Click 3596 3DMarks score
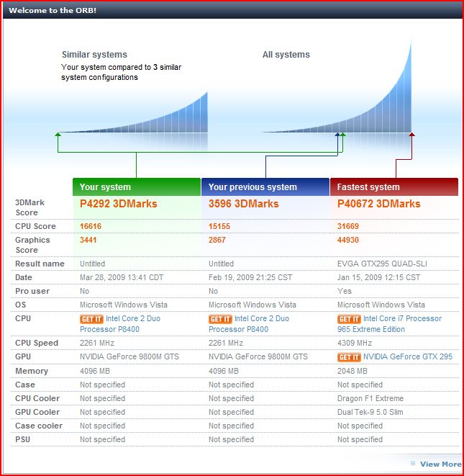Screen dimensions: 464x476 pyautogui.click(x=244, y=204)
